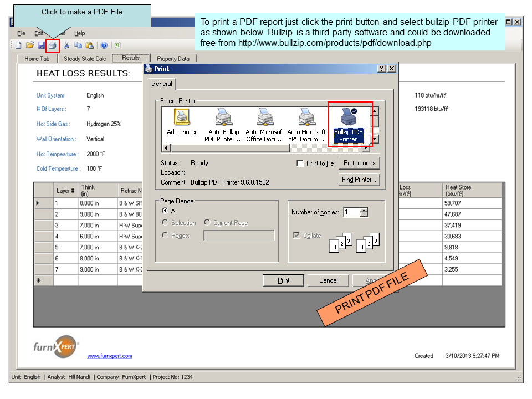
Task: Click the thickness cell '6.000 in'
Action: pos(98,236)
